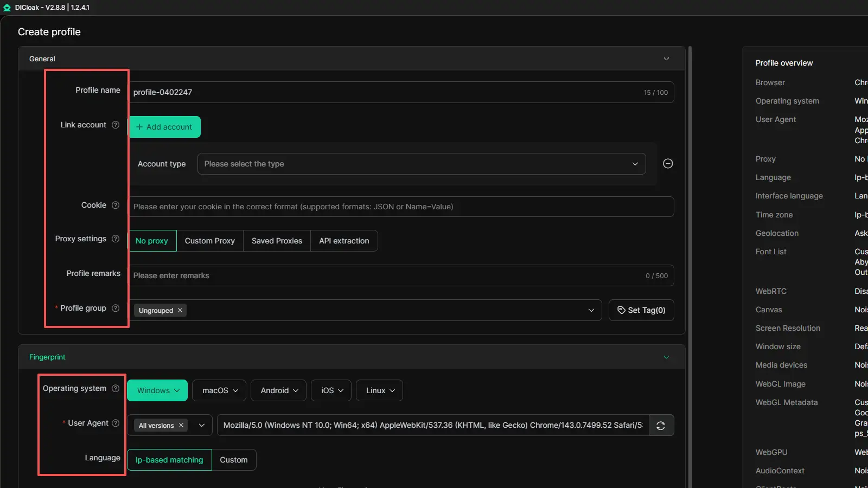The image size is (868, 488).
Task: Collapse the General section chevron
Action: 666,59
